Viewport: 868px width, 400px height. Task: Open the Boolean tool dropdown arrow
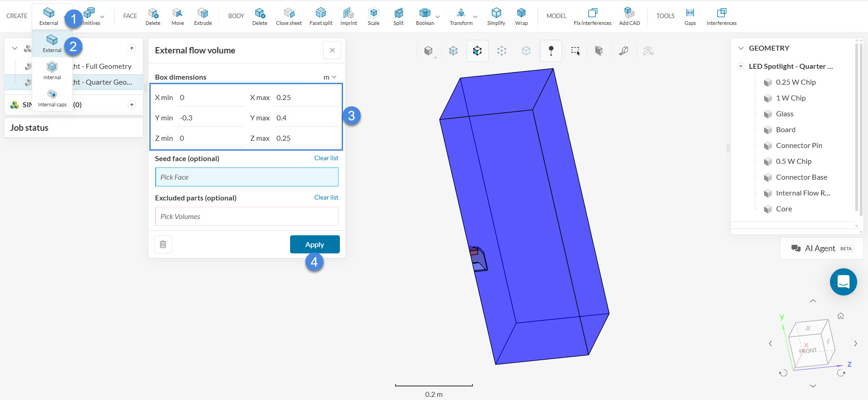pyautogui.click(x=438, y=17)
